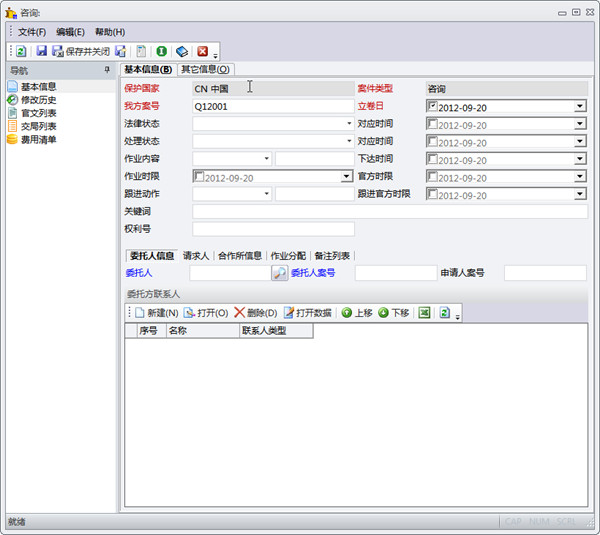Click the 我方案号 field containing Q12001
This screenshot has width=600, height=535.
[x=273, y=106]
